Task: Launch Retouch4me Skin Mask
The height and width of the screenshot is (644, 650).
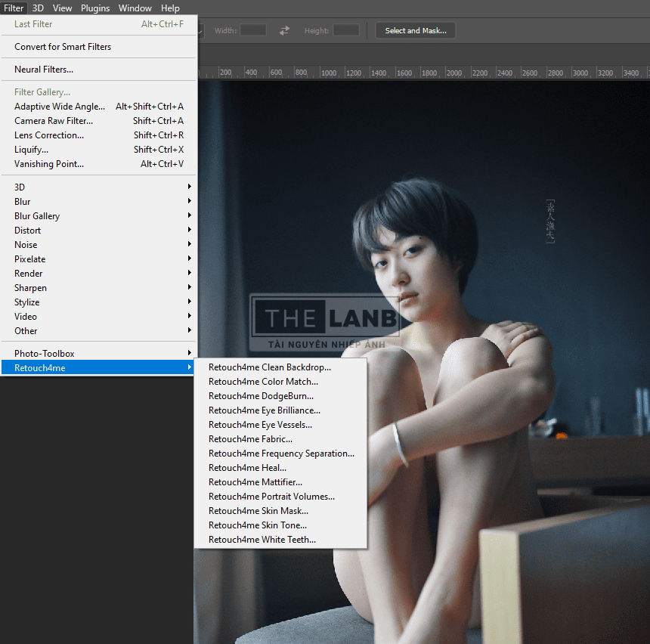Action: (280, 511)
